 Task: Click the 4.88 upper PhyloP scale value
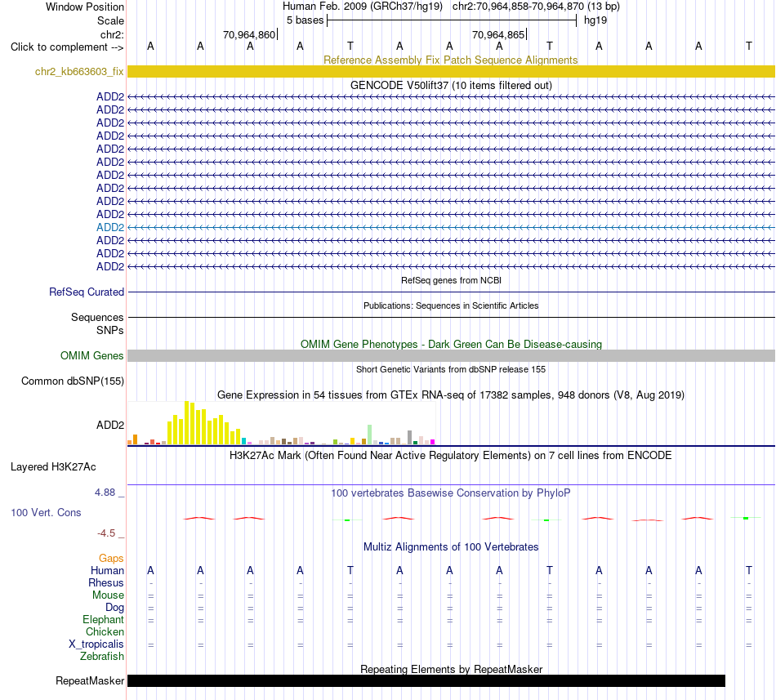pyautogui.click(x=105, y=493)
